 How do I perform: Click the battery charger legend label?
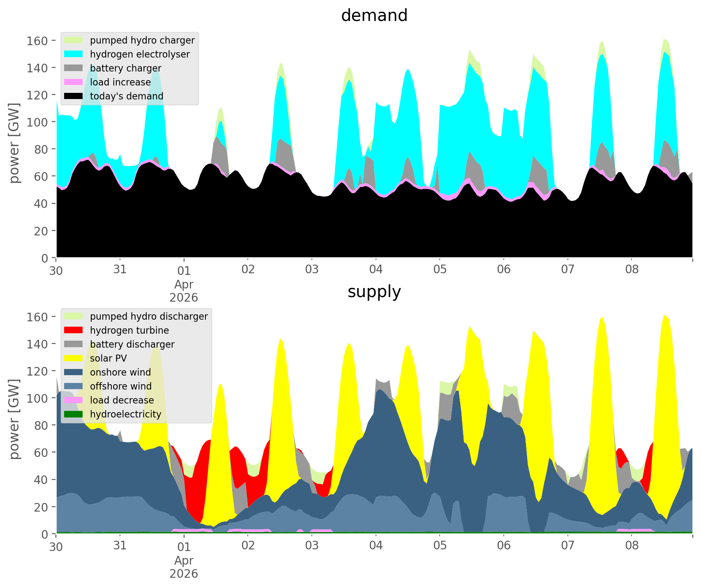125,68
